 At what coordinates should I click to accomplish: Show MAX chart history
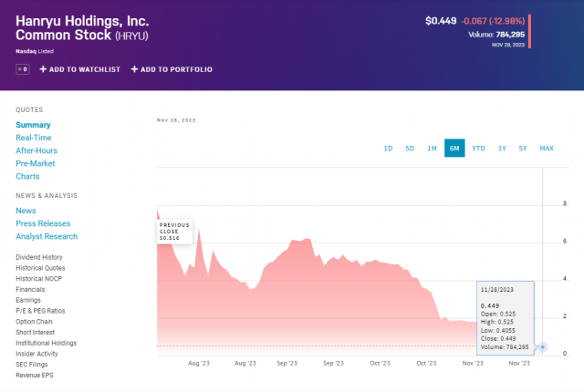tap(547, 148)
